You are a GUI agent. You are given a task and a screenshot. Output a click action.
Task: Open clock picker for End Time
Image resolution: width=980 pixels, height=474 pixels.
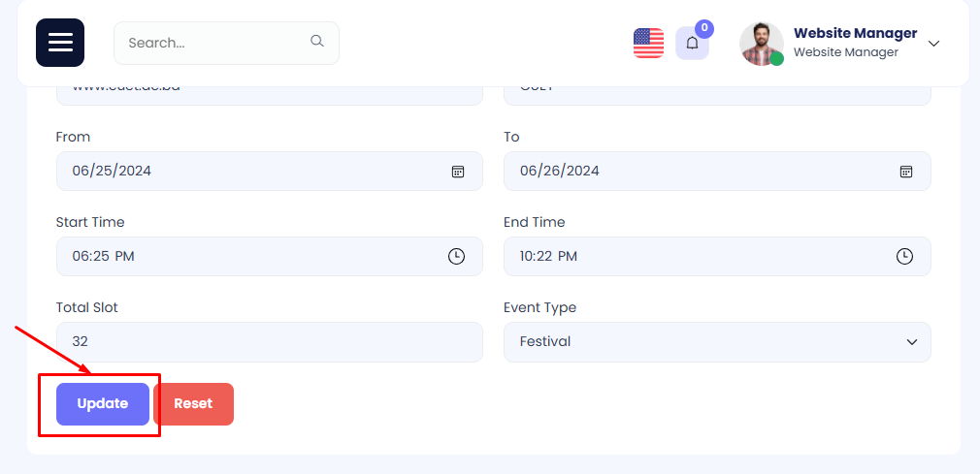click(x=904, y=257)
